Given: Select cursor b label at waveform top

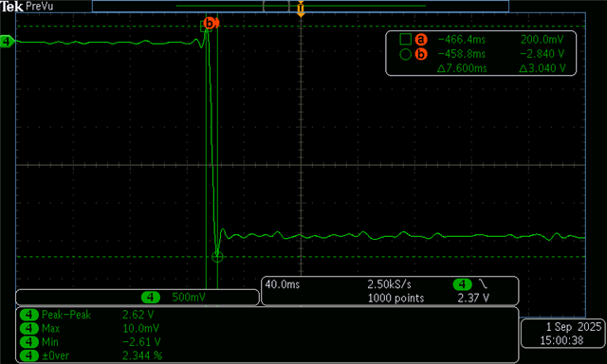Looking at the screenshot, I should pyautogui.click(x=210, y=23).
